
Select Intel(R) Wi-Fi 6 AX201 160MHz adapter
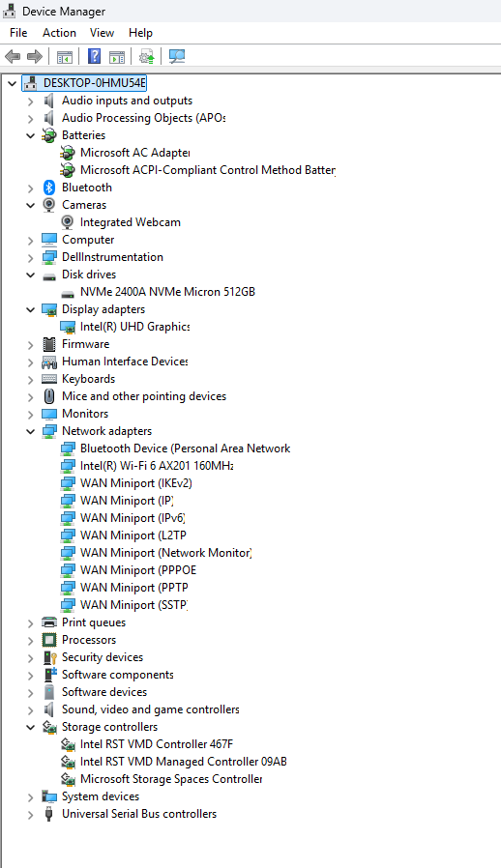(x=157, y=466)
